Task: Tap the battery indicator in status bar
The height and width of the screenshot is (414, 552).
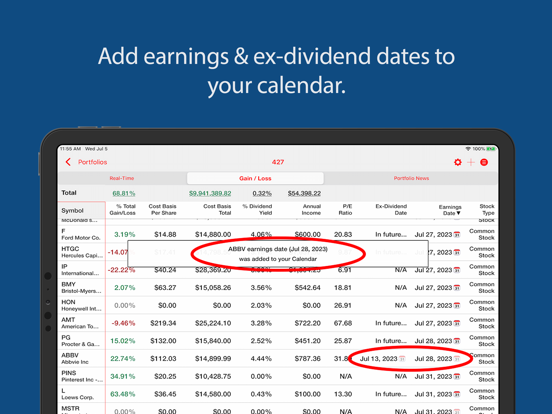Action: (x=491, y=149)
